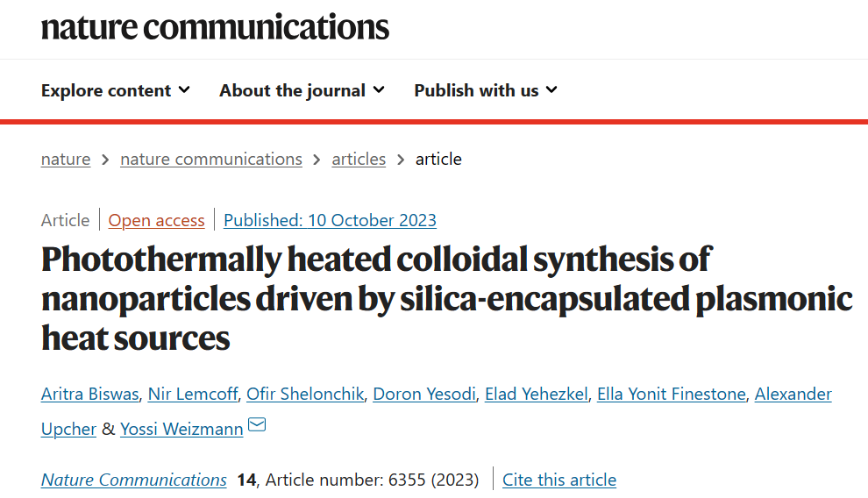Click the nature communications logo
The image size is (868, 498).
[215, 26]
